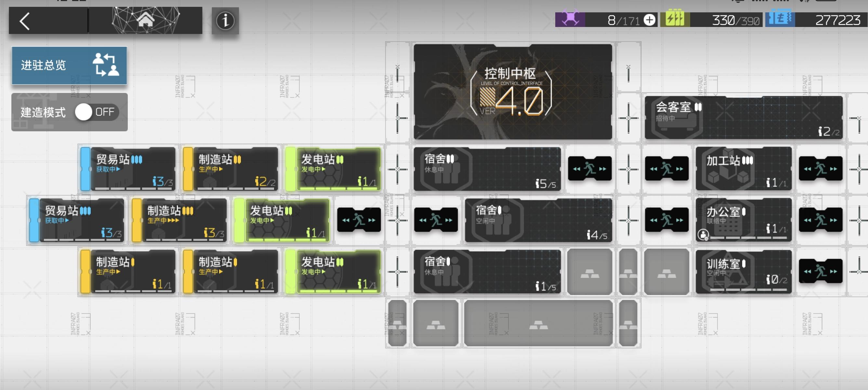Open the base info (i) button
868x390 pixels.
tap(225, 20)
